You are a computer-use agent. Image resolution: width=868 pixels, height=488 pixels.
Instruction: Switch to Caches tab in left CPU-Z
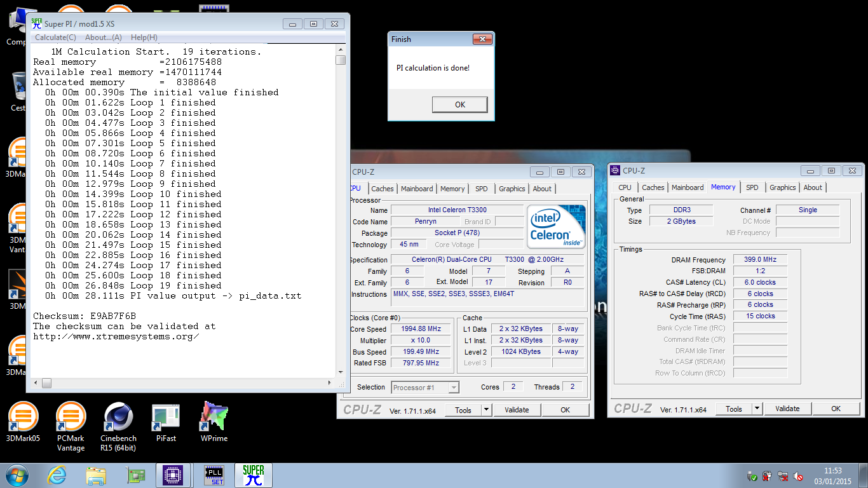[383, 189]
